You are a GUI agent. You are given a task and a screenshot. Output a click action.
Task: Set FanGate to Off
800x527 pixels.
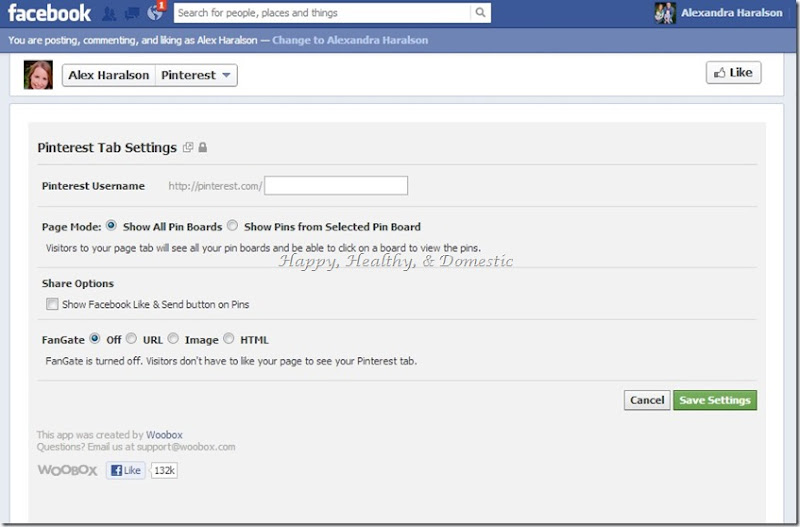pyautogui.click(x=94, y=338)
